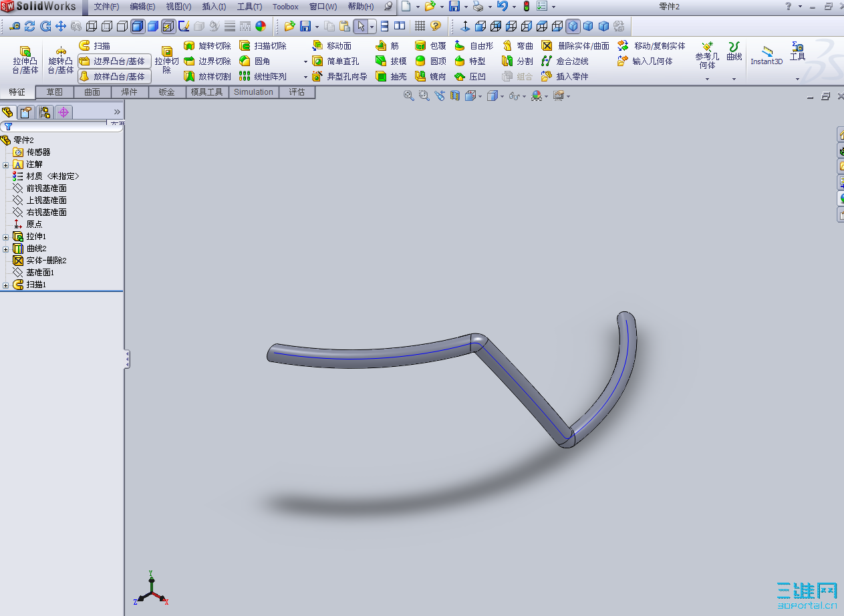Click the feature tree filter input field
This screenshot has height=616, width=844.
click(60, 126)
